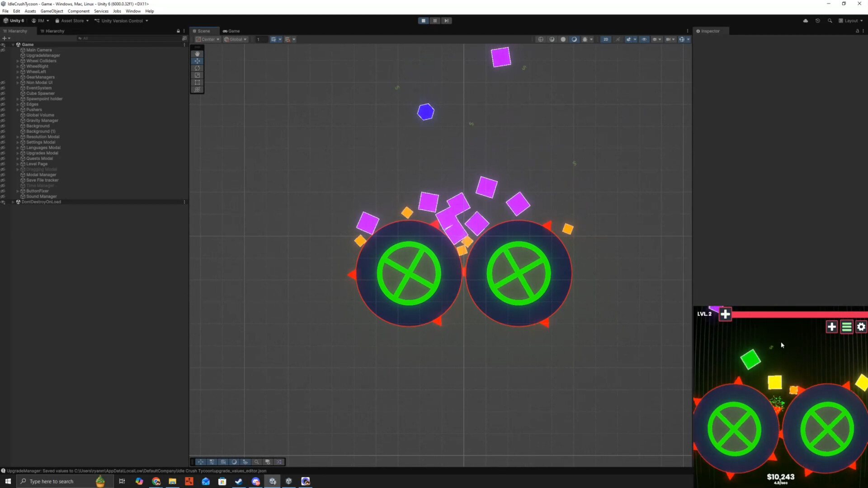Click the Layout dropdown button
Screen dimensions: 868x488
(x=851, y=21)
